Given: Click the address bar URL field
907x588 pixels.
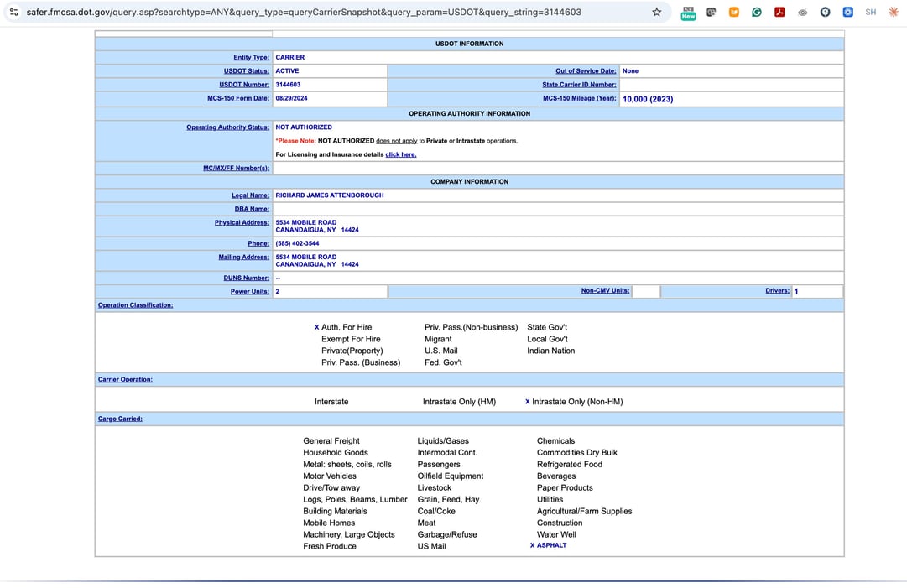Looking at the screenshot, I should (x=336, y=13).
